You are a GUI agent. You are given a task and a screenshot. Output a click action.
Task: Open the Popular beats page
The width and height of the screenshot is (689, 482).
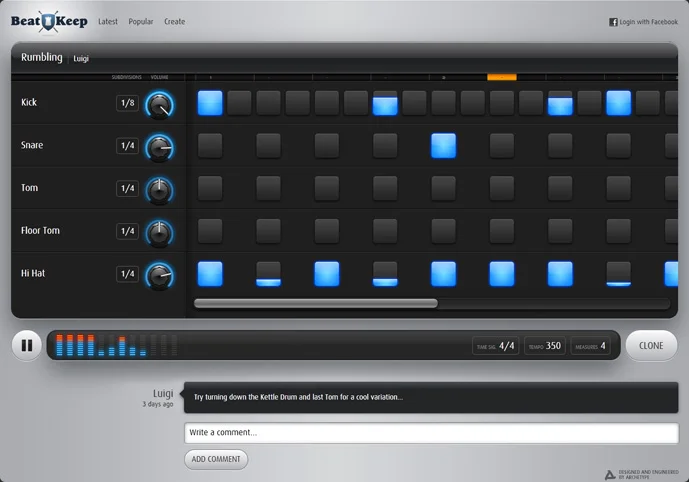pos(141,22)
